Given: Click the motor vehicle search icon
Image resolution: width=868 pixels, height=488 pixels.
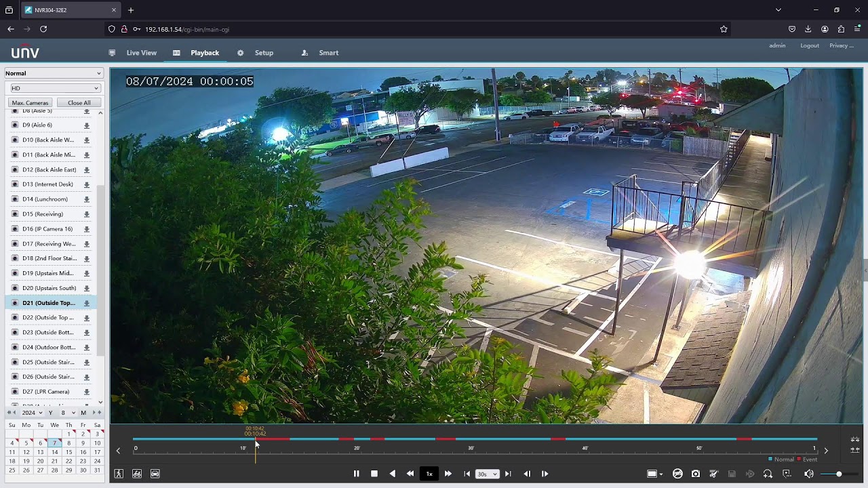Looking at the screenshot, I should click(155, 474).
